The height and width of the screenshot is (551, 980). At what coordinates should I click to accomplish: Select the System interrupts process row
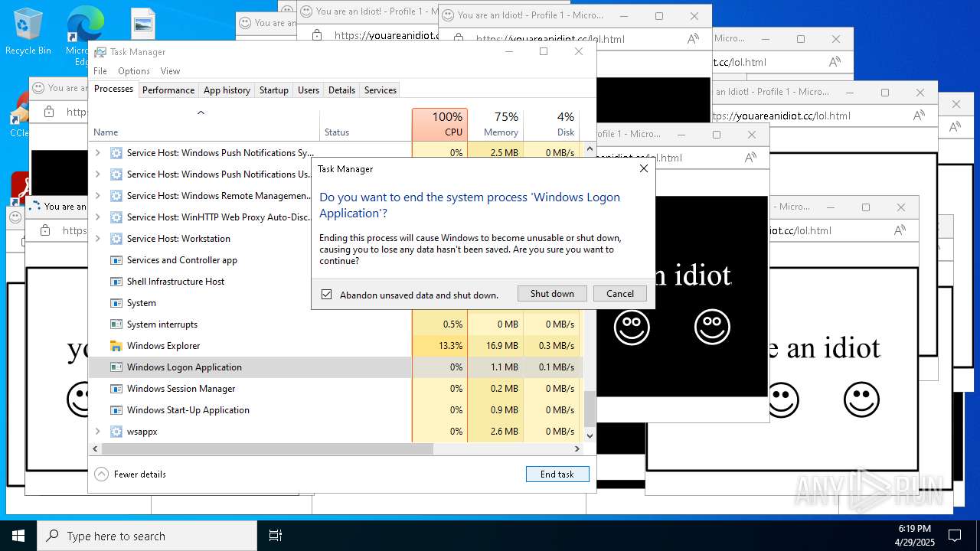(x=336, y=324)
